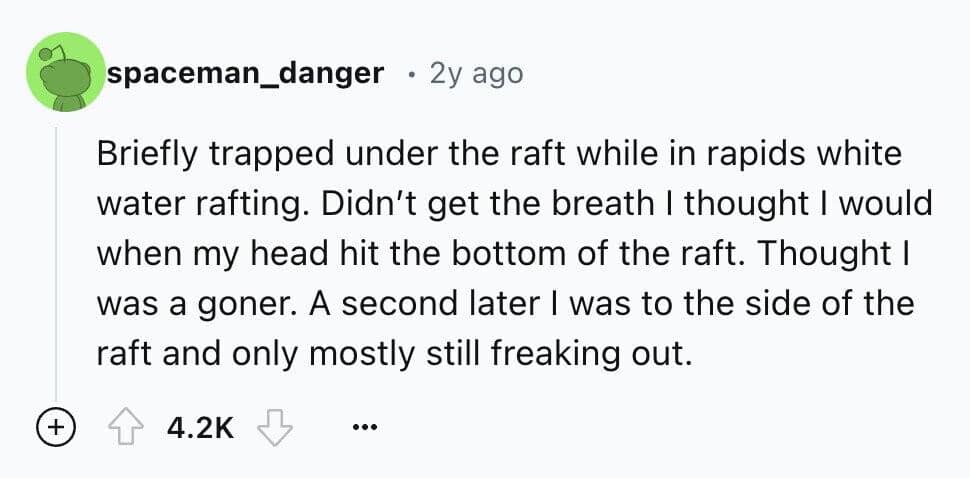Viewport: 970px width, 478px height.
Task: Click the 4.2K vote score
Action: 201,429
